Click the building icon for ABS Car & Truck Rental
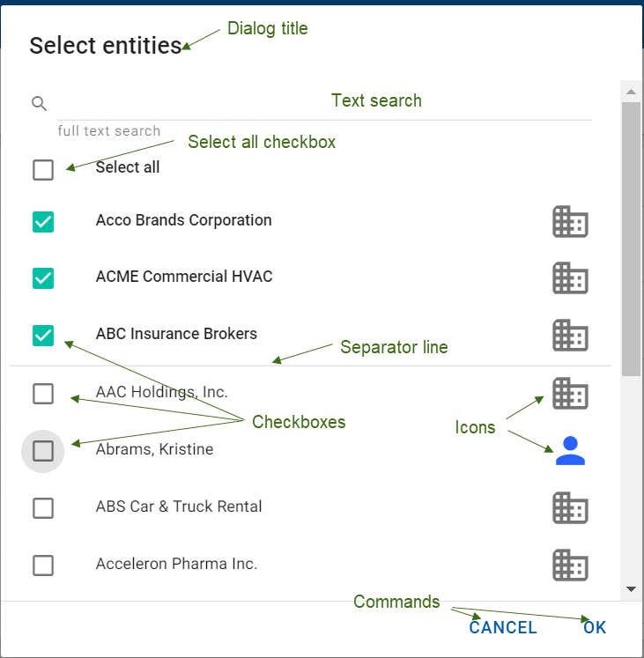This screenshot has height=658, width=644. coord(570,508)
